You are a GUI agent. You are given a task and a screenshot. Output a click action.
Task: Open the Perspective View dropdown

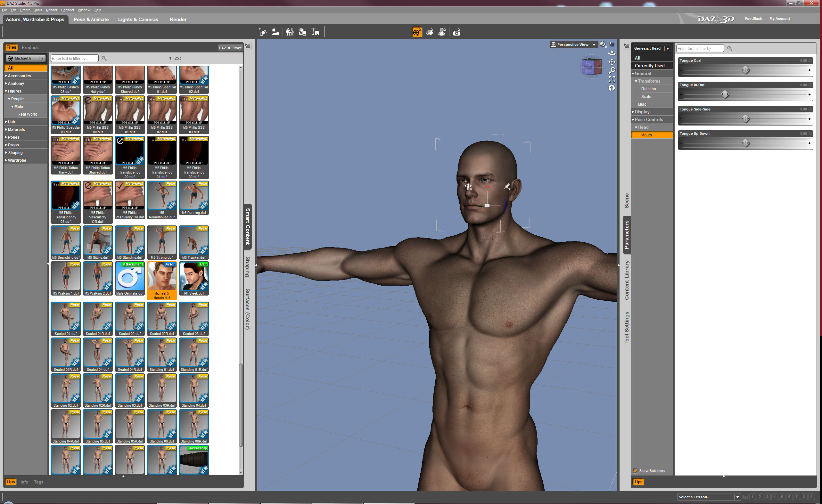594,45
